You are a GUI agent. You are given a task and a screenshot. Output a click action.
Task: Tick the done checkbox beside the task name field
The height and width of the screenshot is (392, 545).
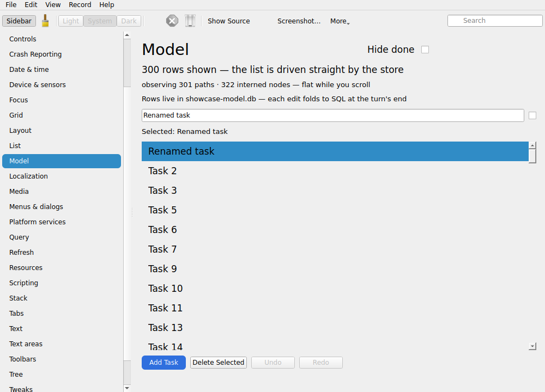point(532,115)
